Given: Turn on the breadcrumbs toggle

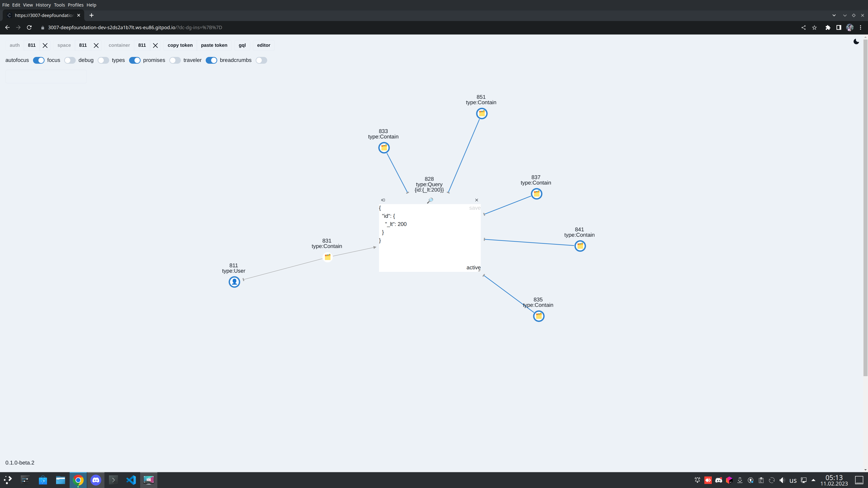Looking at the screenshot, I should point(261,60).
